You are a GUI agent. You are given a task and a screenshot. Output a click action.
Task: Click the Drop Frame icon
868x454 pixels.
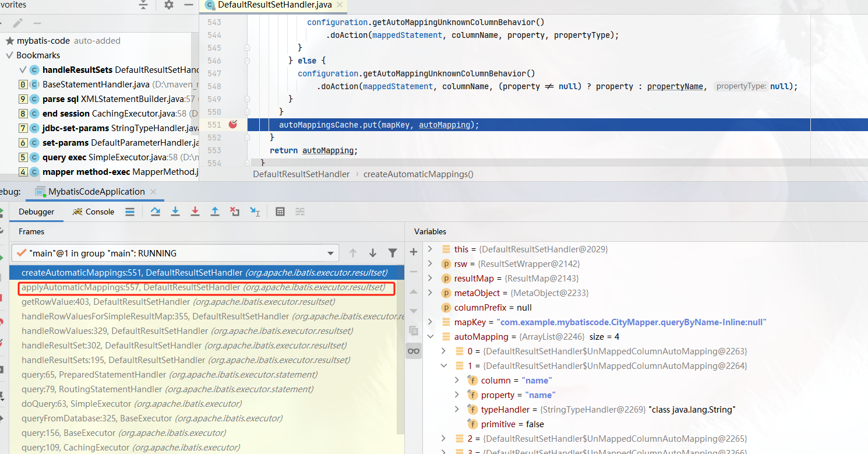235,212
